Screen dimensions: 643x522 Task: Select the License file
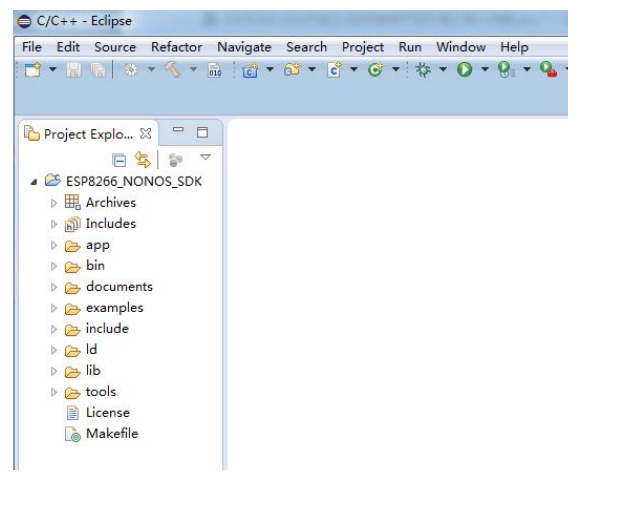pyautogui.click(x=107, y=413)
